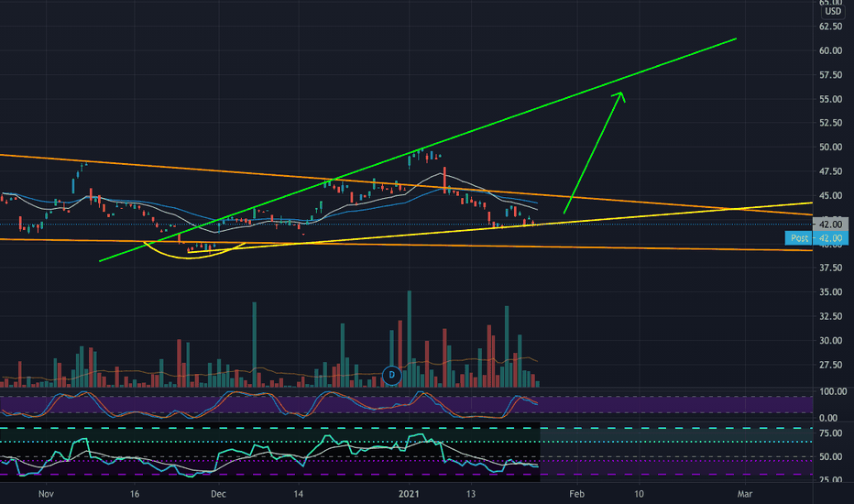The height and width of the screenshot is (504, 854).
Task: Click the Mar label on the time axis
Action: point(745,494)
